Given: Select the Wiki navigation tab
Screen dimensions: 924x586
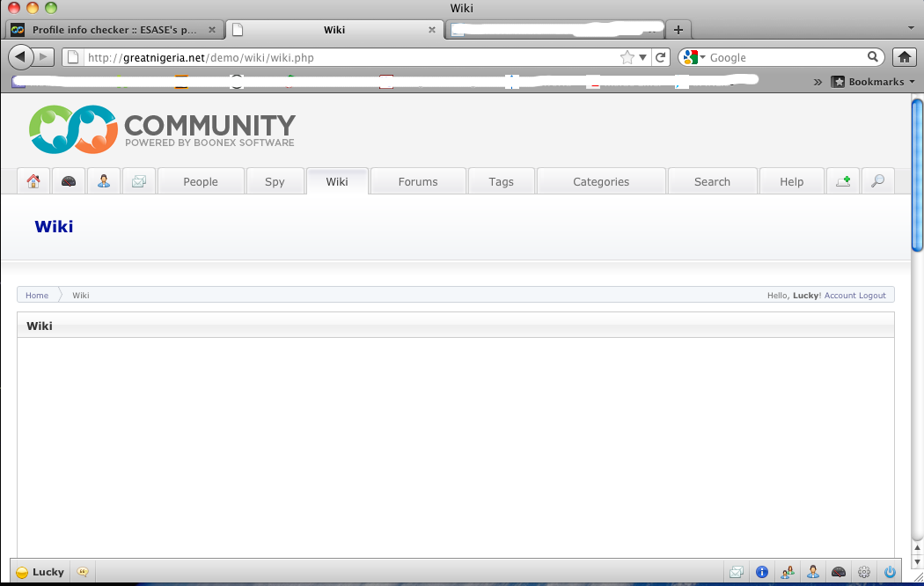Looking at the screenshot, I should pos(337,181).
